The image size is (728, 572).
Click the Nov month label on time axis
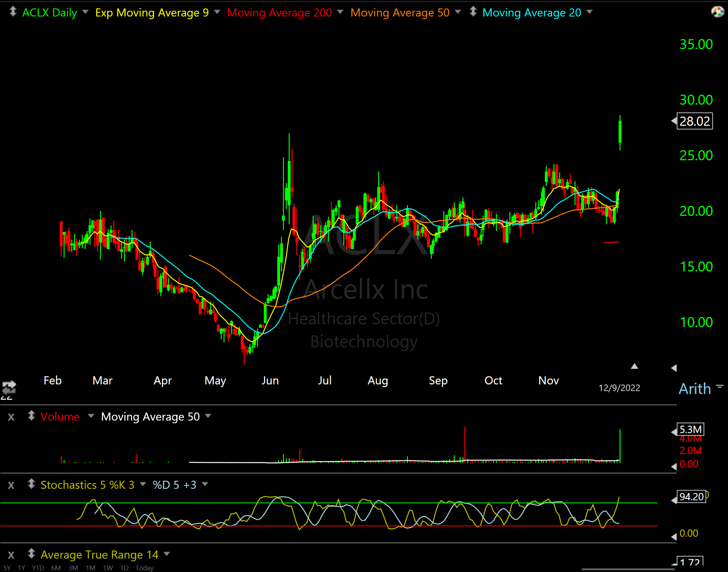[549, 381]
